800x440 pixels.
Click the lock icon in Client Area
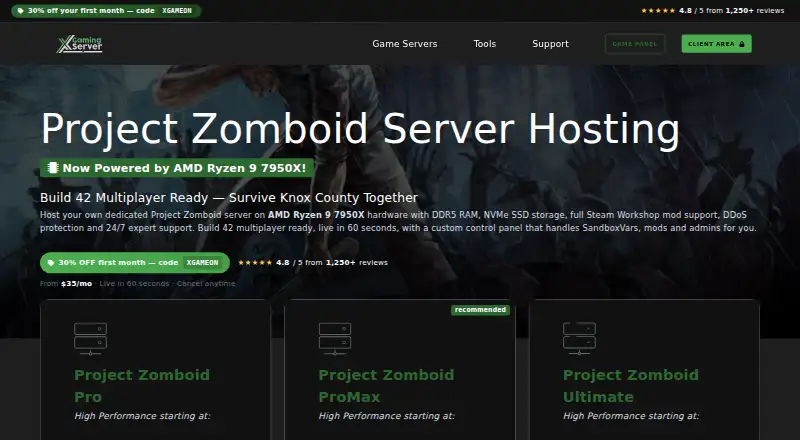[x=742, y=44]
